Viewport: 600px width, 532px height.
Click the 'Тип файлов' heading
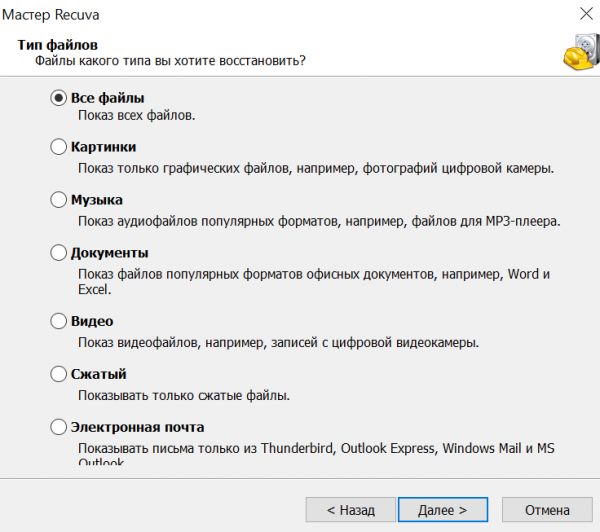57,45
